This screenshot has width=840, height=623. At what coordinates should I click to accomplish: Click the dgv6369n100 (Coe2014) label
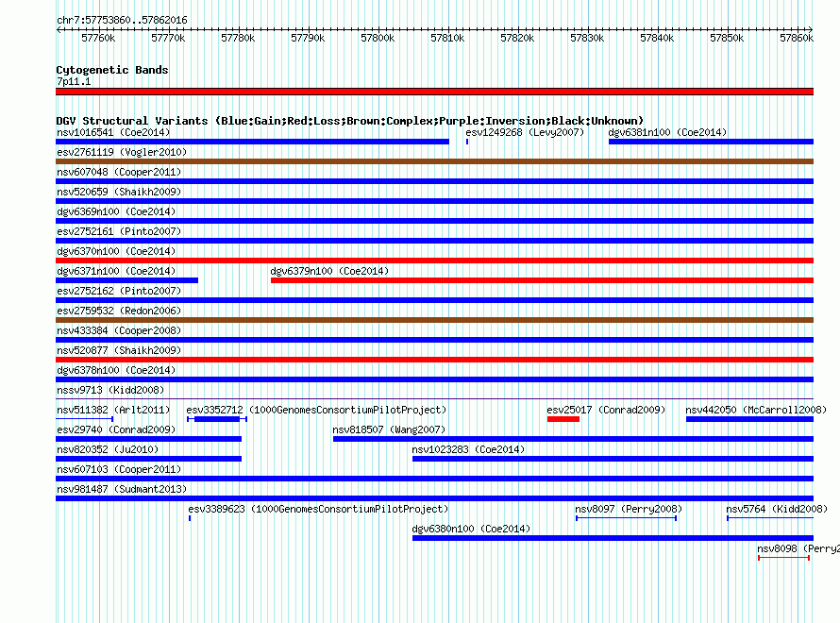pyautogui.click(x=116, y=211)
